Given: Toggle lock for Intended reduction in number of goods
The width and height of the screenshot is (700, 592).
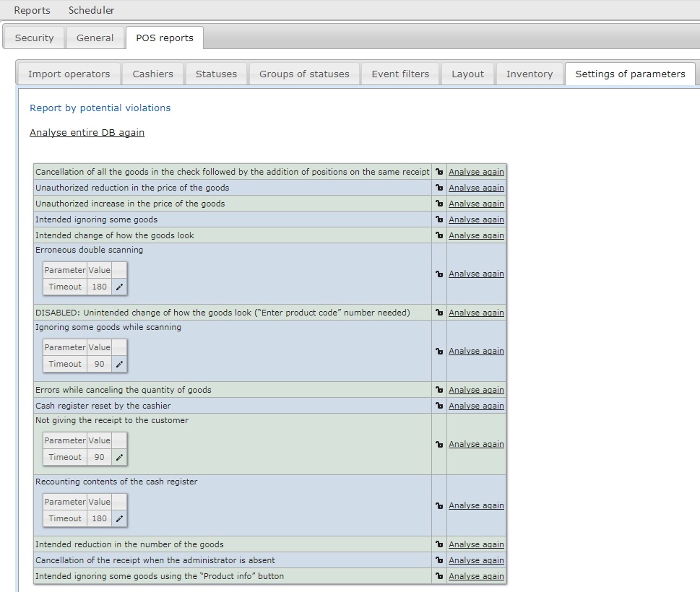Looking at the screenshot, I should 439,544.
